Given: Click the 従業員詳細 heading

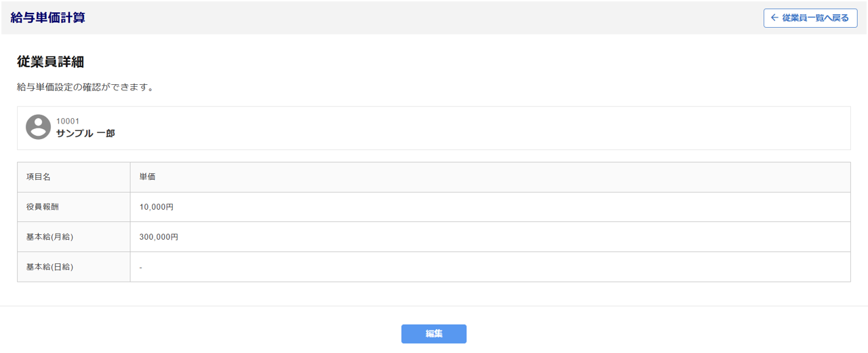Looking at the screenshot, I should (x=50, y=62).
